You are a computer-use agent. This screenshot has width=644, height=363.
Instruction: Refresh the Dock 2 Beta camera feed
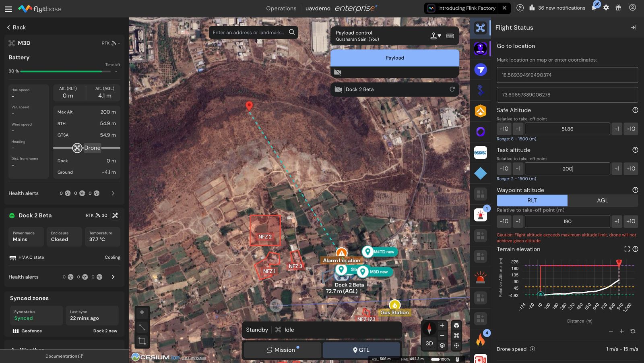452,89
